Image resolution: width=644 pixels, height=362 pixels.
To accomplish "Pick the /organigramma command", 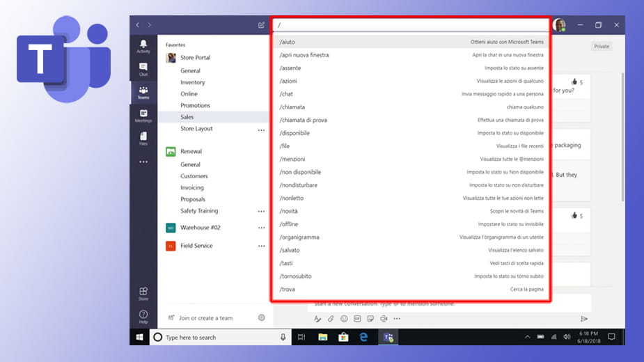I will (411, 237).
